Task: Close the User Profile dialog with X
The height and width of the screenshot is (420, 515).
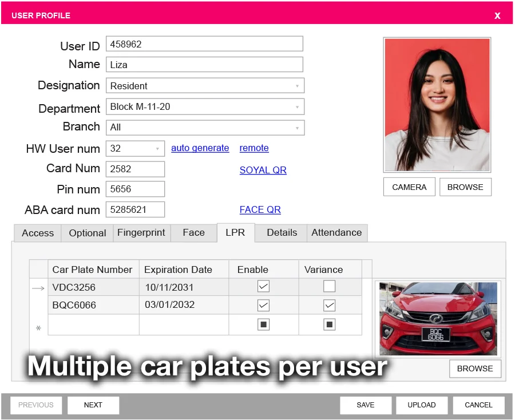Action: 497,15
